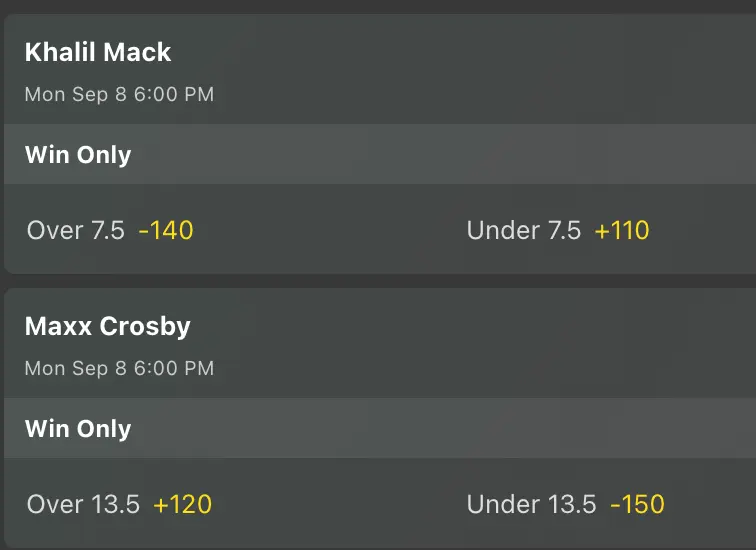The width and height of the screenshot is (756, 550).
Task: Click empty header area of Khalil Mack card
Action: (x=500, y=70)
